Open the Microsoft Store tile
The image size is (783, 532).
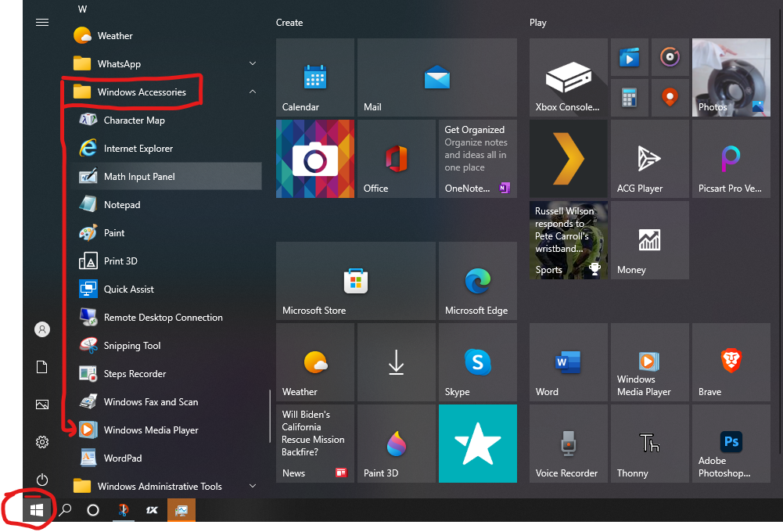pyautogui.click(x=356, y=281)
